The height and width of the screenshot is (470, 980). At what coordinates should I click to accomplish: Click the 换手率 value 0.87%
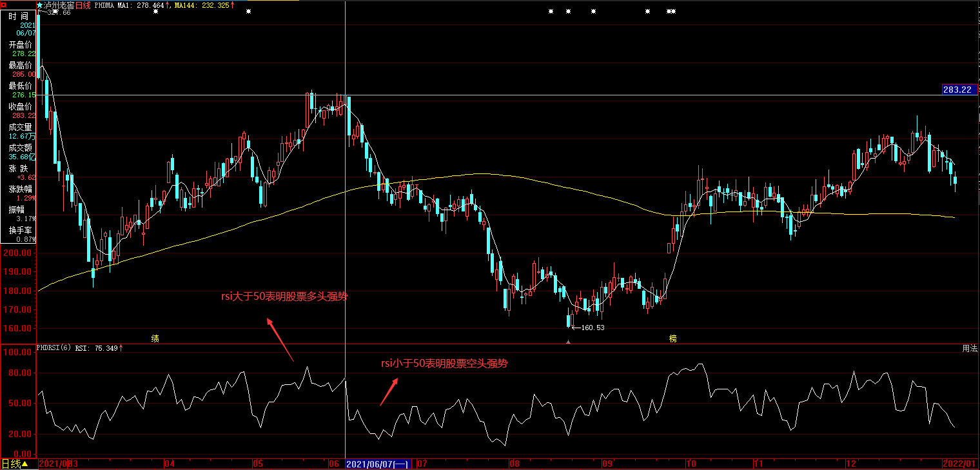(x=26, y=239)
